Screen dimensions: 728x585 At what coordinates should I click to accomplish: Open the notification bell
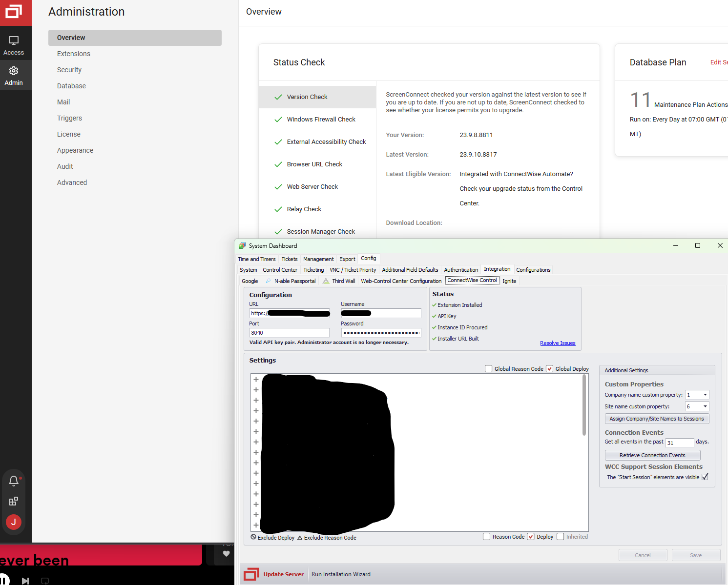coord(14,481)
